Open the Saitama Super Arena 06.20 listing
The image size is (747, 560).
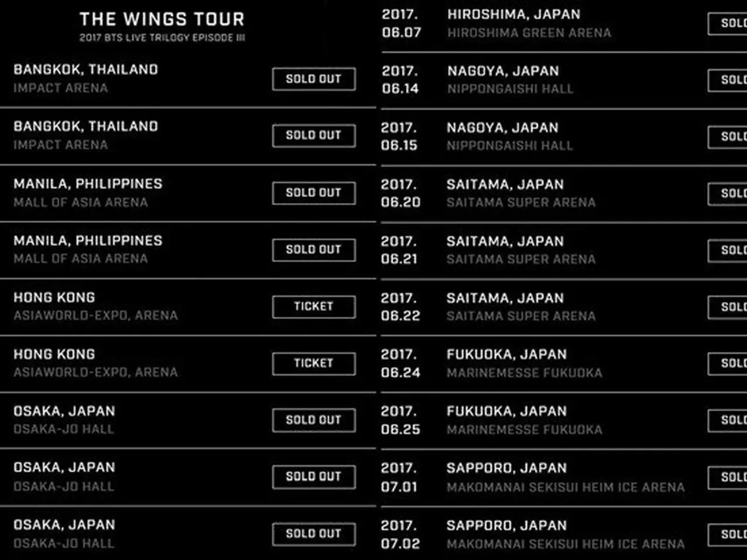[564, 193]
